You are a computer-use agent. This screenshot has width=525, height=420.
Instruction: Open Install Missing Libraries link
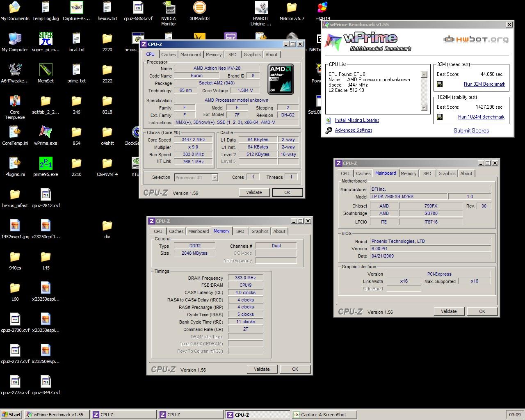click(357, 120)
